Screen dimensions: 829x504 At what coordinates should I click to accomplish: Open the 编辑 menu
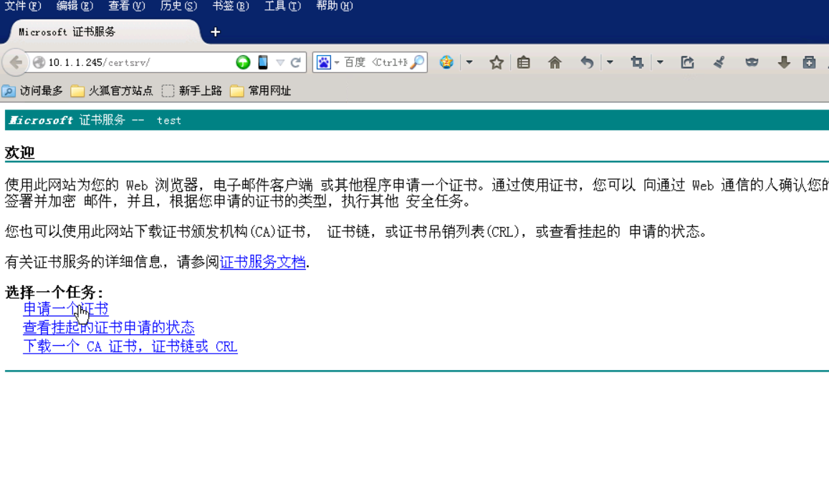(x=75, y=6)
